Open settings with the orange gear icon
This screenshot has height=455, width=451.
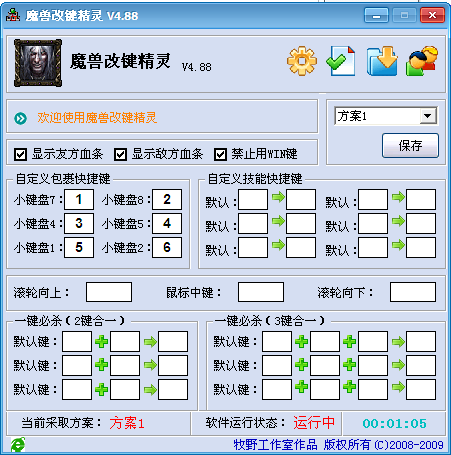(302, 61)
